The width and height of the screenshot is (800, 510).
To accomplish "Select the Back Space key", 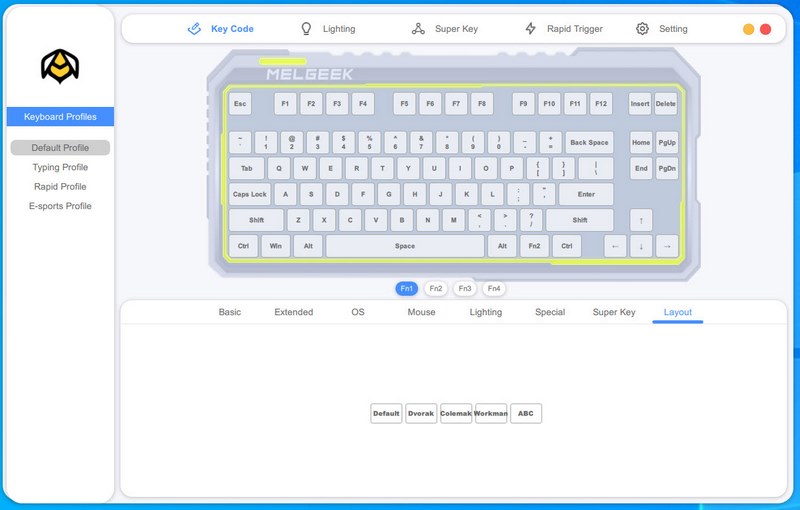I will pyautogui.click(x=589, y=143).
